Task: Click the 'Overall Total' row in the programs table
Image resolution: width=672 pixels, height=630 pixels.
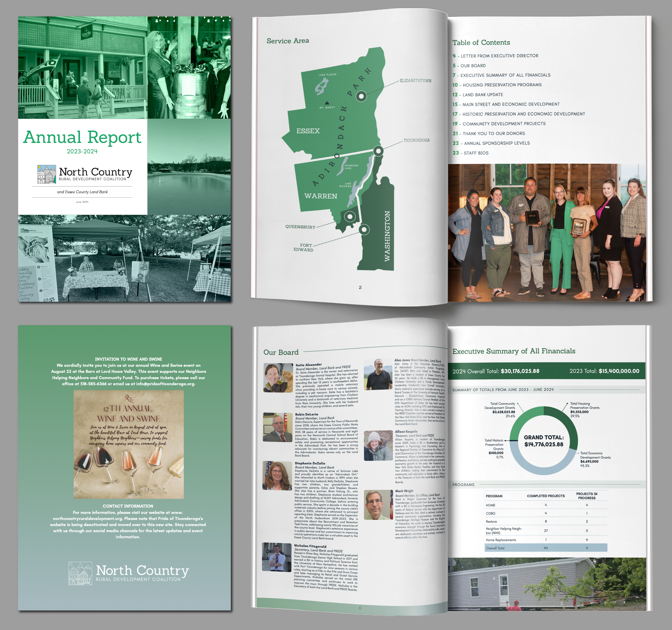Action: [546, 548]
